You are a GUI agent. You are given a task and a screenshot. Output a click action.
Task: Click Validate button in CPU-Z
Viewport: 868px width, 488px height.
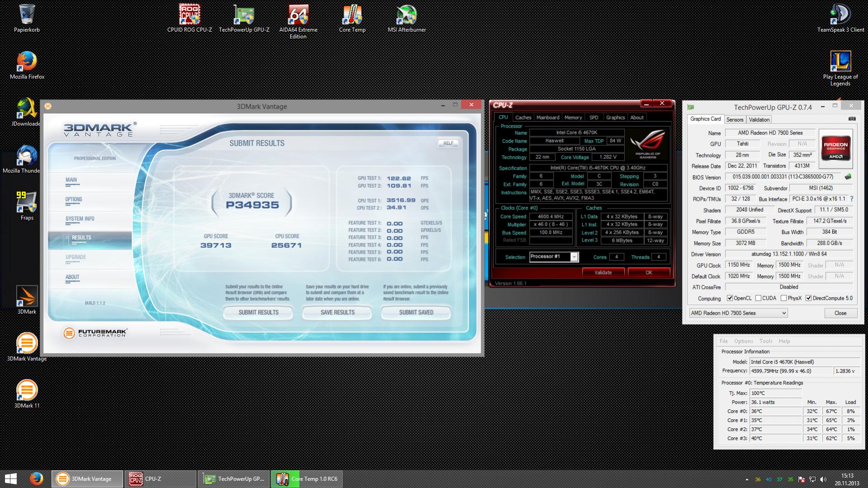tap(603, 272)
